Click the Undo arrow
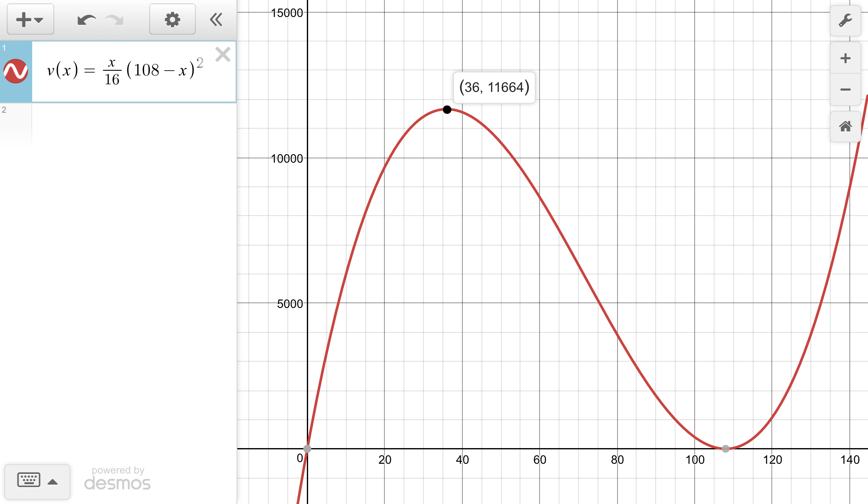Viewport: 868px width, 504px height. [86, 19]
